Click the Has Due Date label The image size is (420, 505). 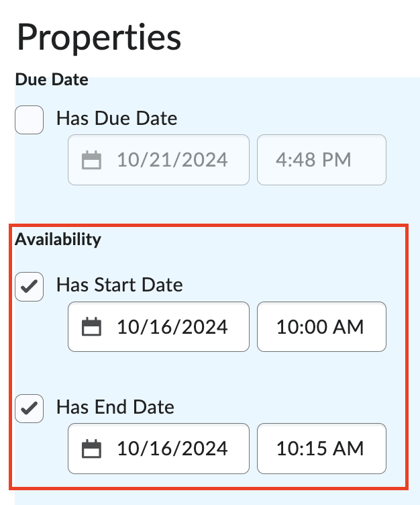117,118
